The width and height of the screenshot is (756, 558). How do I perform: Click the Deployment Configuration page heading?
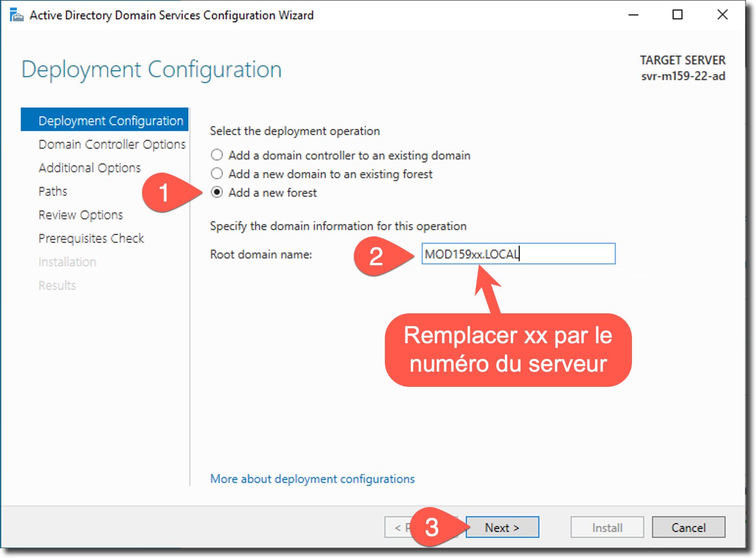click(x=151, y=70)
